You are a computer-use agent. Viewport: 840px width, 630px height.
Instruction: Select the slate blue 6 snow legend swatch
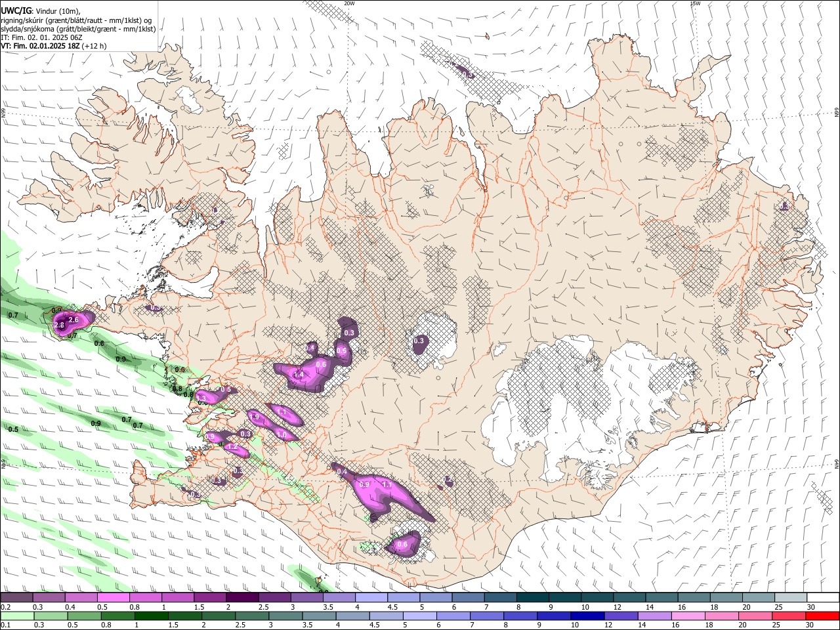coord(468,598)
